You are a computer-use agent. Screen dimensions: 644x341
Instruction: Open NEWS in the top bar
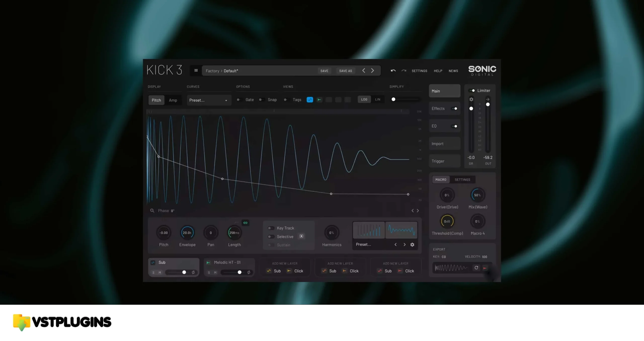453,71
